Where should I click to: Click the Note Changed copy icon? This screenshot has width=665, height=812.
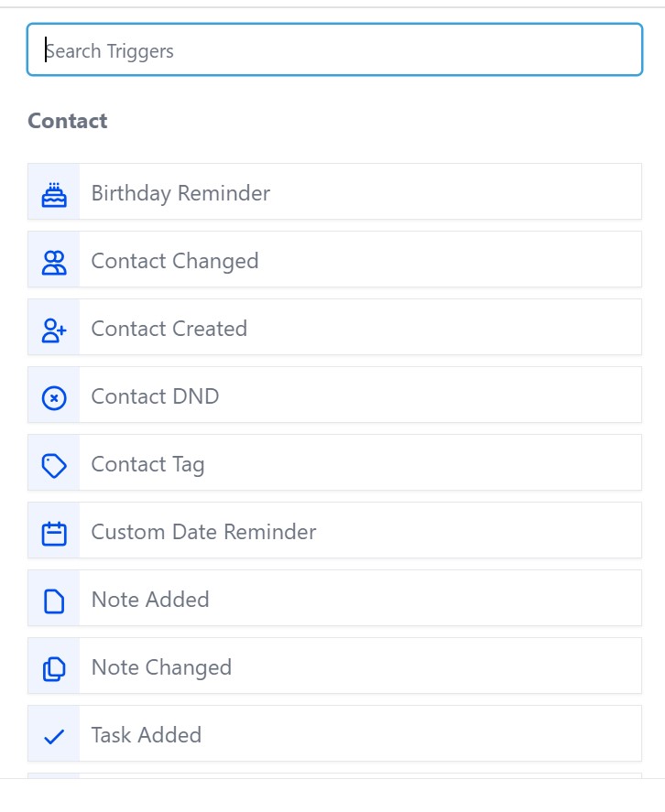pyautogui.click(x=54, y=668)
